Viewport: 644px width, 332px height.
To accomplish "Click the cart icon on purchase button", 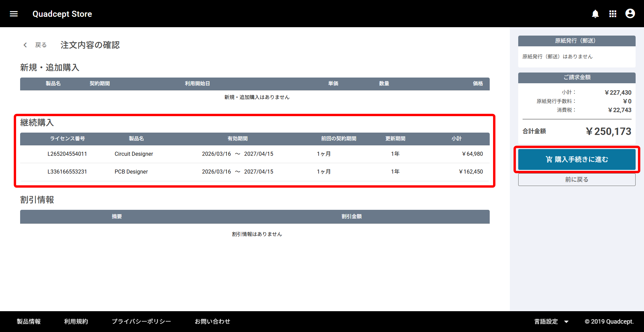I will pyautogui.click(x=549, y=159).
